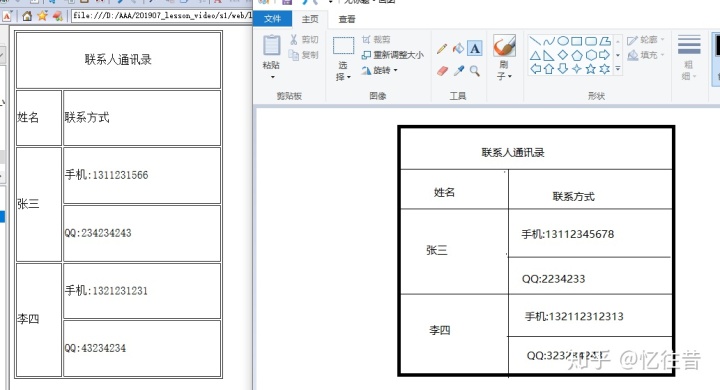
Task: Click QQ:2234233 text on Paint canvas
Action: pos(553,279)
